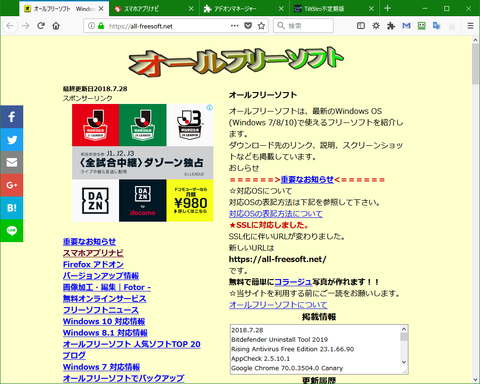Open the 画像加工・編集 | Fotor link
The width and height of the screenshot is (480, 384).
click(107, 287)
